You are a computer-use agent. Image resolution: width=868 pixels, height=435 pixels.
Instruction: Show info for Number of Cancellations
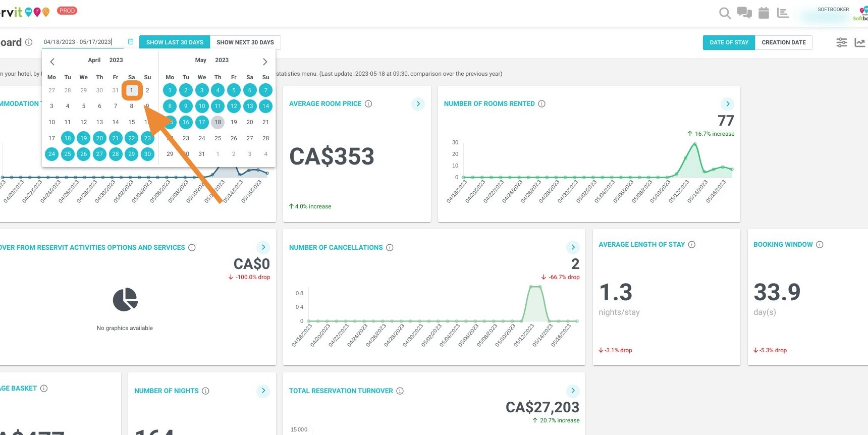pyautogui.click(x=390, y=248)
